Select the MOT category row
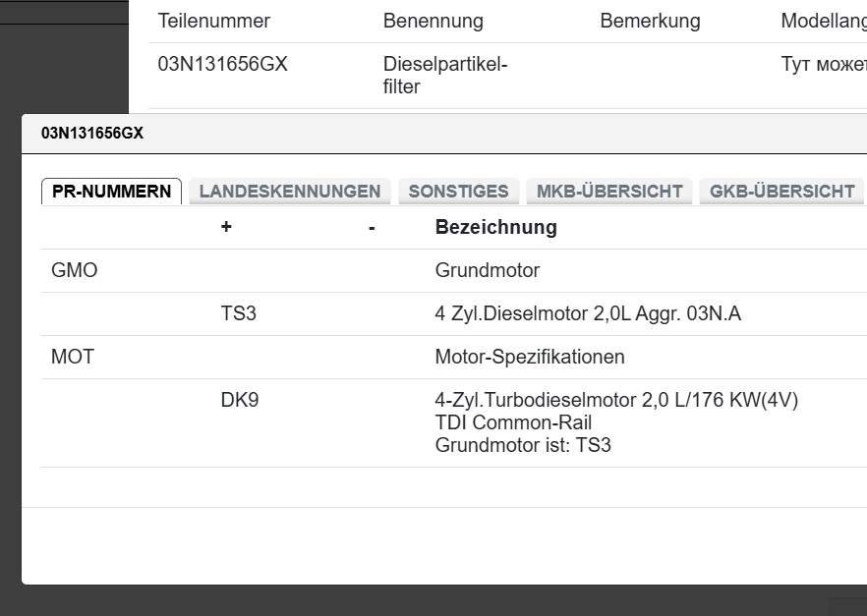Viewport: 867px width, 616px height. (73, 357)
